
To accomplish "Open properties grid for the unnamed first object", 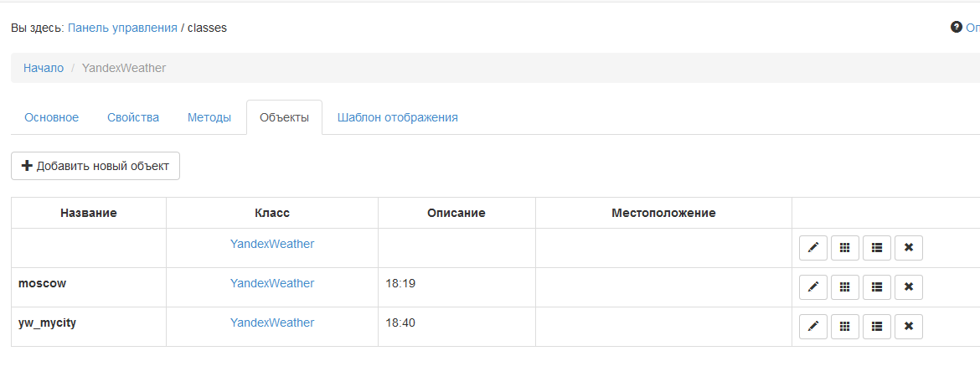I will pos(845,248).
